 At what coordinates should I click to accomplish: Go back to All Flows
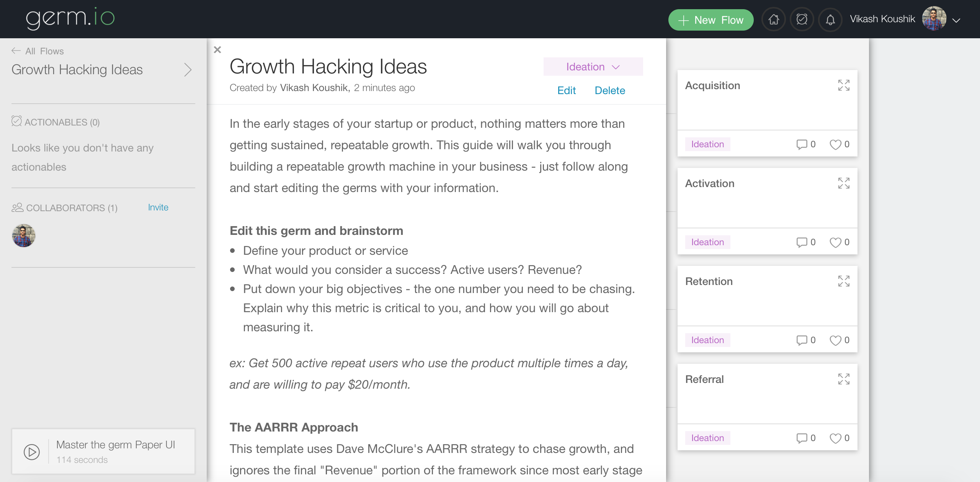(x=38, y=51)
